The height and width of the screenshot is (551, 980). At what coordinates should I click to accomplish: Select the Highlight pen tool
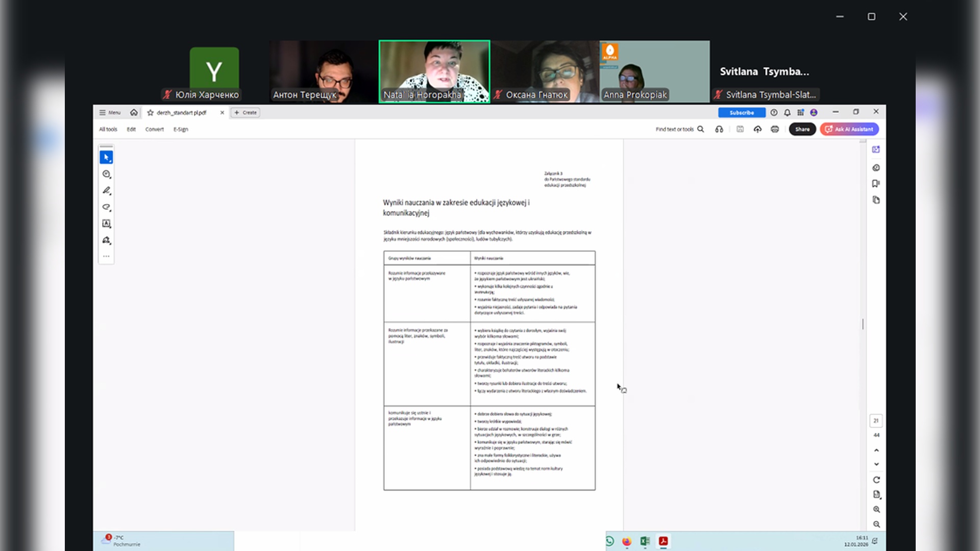click(x=106, y=190)
